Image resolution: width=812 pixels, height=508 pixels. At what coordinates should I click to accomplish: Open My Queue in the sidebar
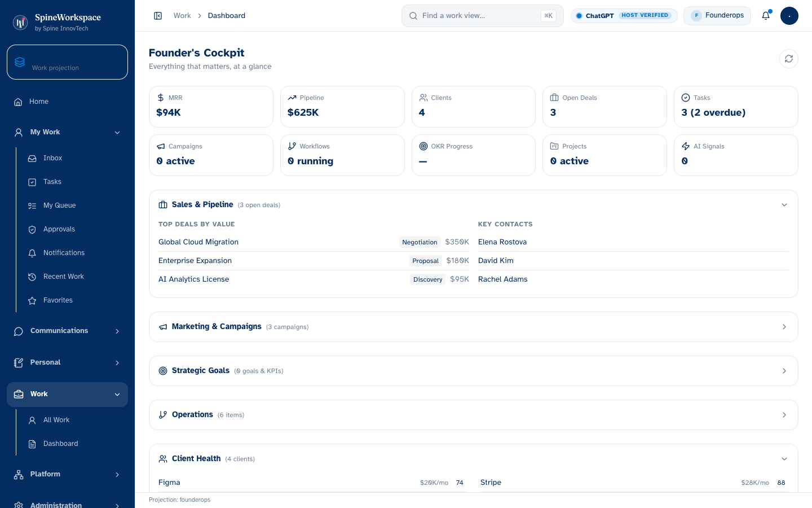click(x=74, y=205)
